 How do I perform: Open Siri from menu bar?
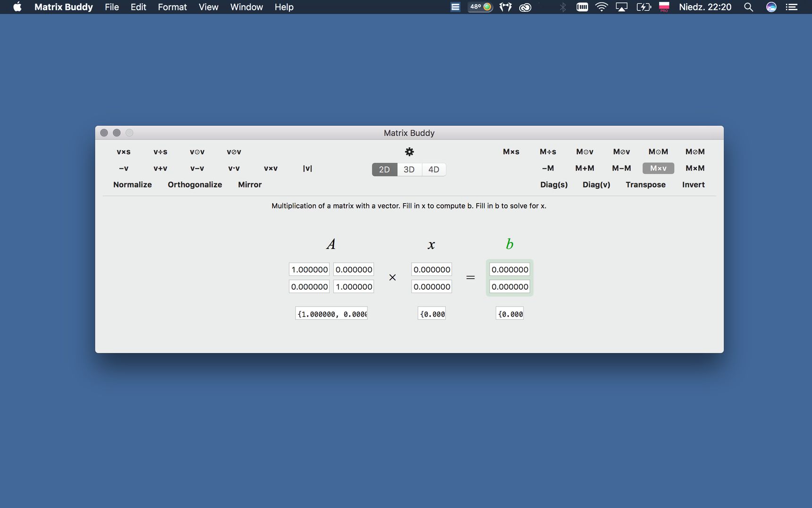(771, 7)
